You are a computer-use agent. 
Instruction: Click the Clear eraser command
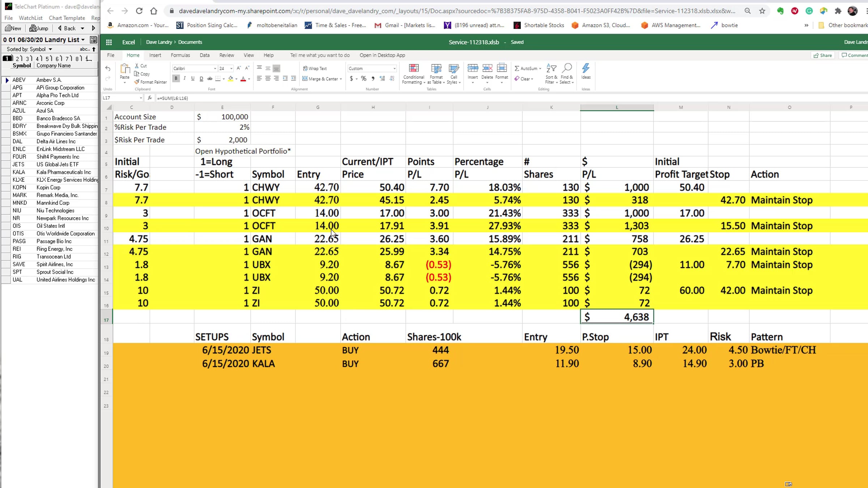[x=524, y=79]
